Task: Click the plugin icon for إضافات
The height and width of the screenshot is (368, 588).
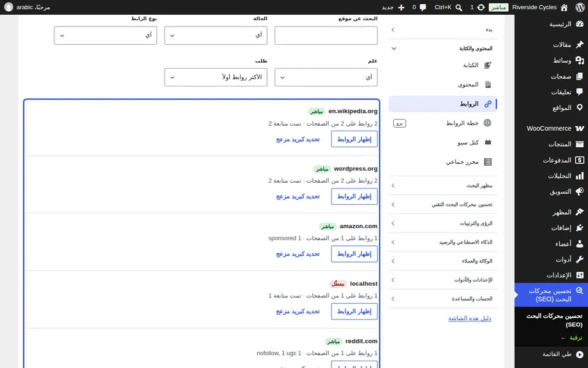Action: [x=580, y=228]
